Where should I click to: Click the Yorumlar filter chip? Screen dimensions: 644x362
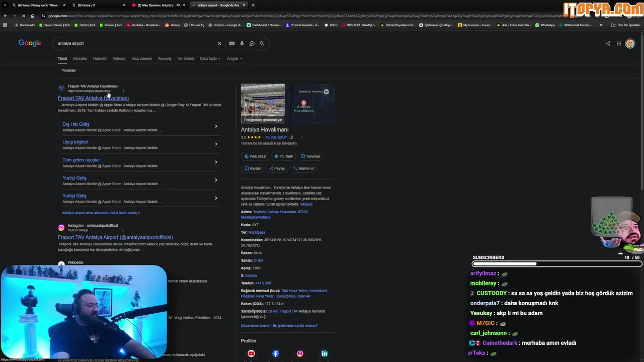point(68,70)
